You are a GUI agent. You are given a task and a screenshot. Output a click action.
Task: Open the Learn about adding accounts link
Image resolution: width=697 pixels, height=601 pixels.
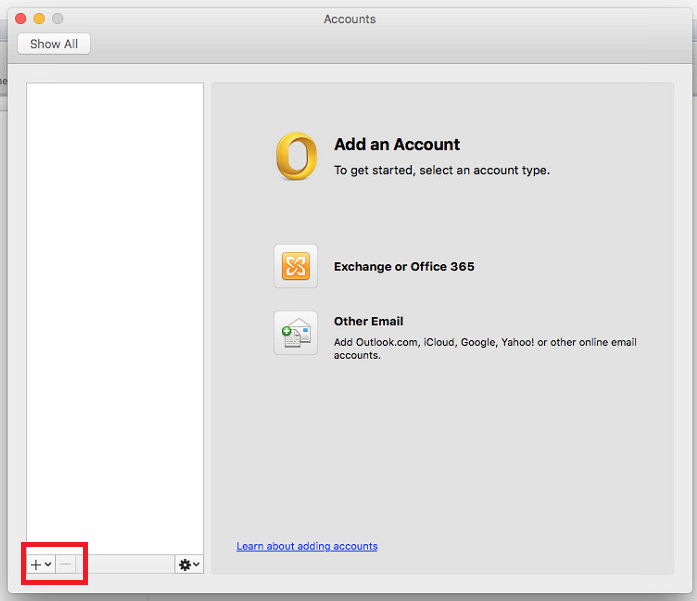click(x=307, y=546)
